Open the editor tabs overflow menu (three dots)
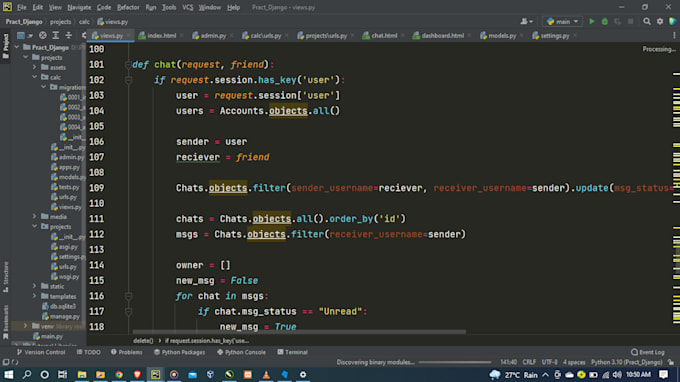Image resolution: width=680 pixels, height=382 pixels. (x=674, y=36)
